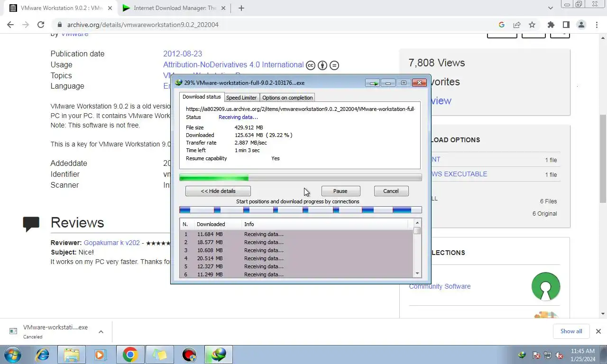This screenshot has width=607, height=364.
Task: Click the Internet Download Manager taskbar icon
Action: 219,355
